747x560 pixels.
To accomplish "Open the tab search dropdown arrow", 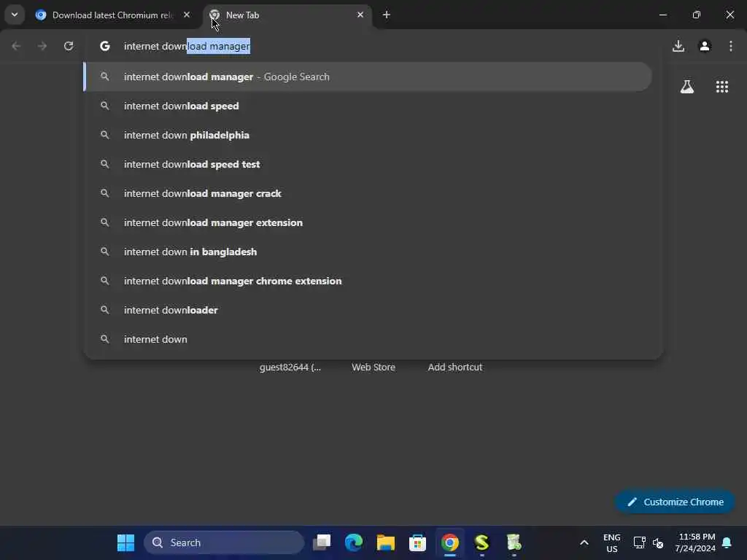I will (x=15, y=15).
